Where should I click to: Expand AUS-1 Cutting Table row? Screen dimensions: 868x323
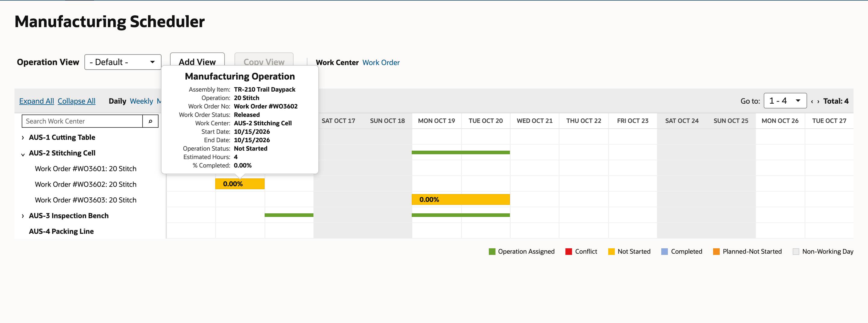23,137
